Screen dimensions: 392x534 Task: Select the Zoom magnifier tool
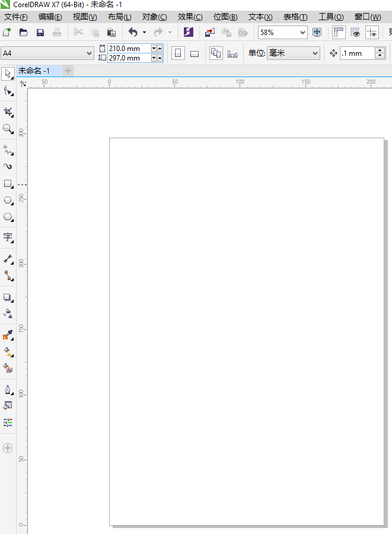[8, 129]
